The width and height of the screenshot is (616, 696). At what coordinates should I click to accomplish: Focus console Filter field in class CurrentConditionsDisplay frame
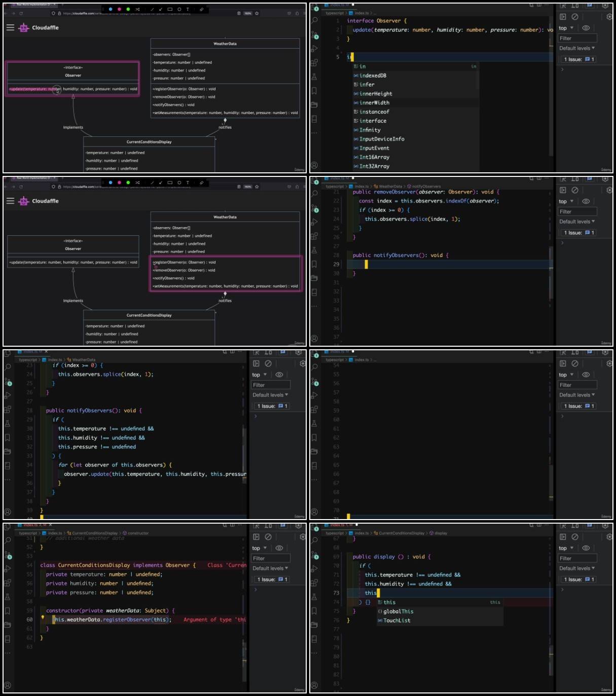coord(271,558)
